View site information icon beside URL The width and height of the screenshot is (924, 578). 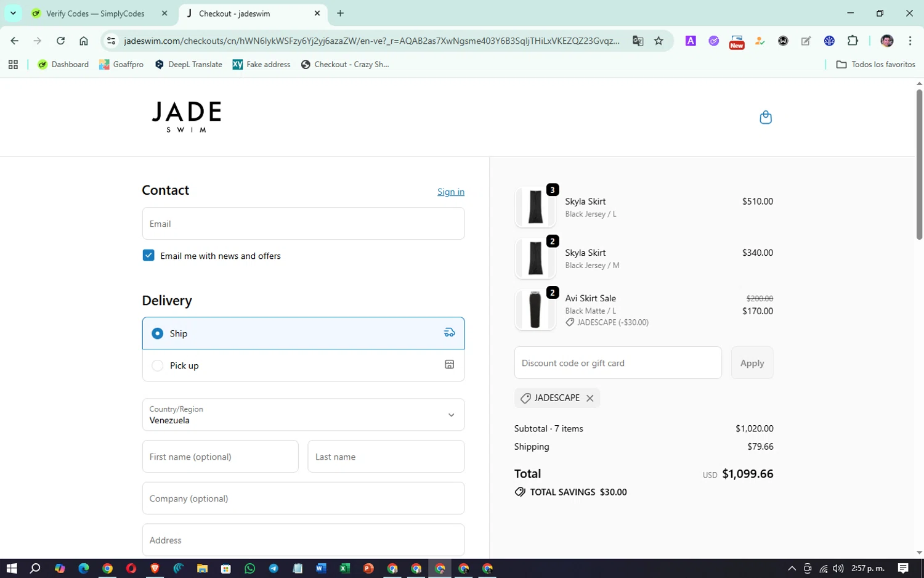pyautogui.click(x=111, y=41)
